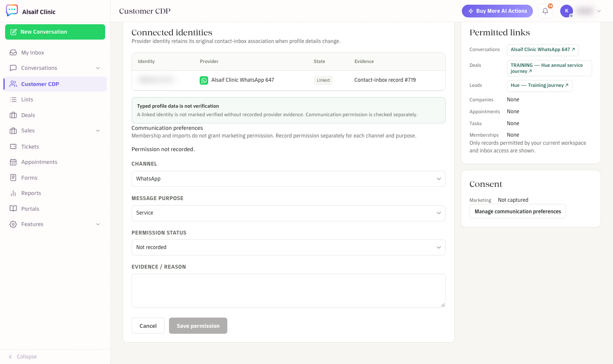Click the Evidence / Reason text area
The height and width of the screenshot is (364, 613).
[289, 291]
